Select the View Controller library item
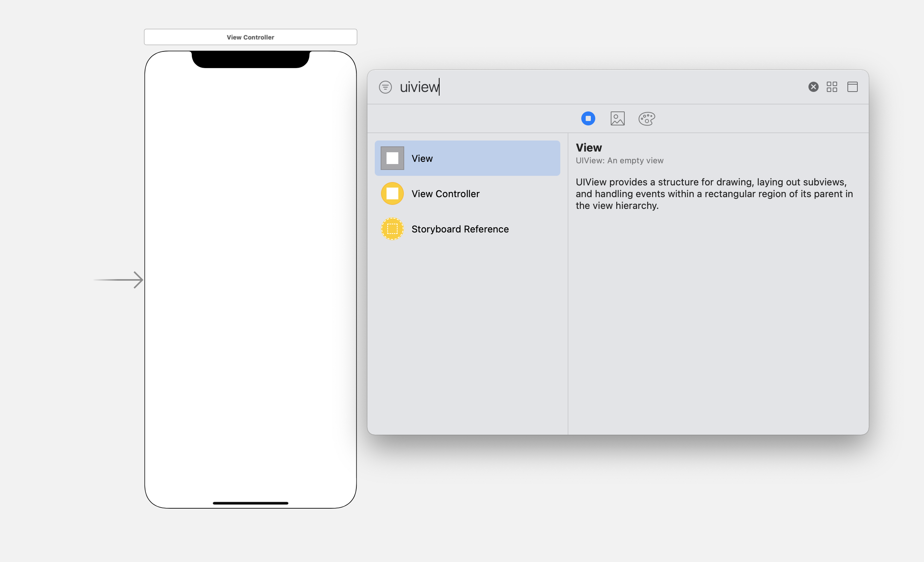This screenshot has width=924, height=562. click(x=445, y=194)
